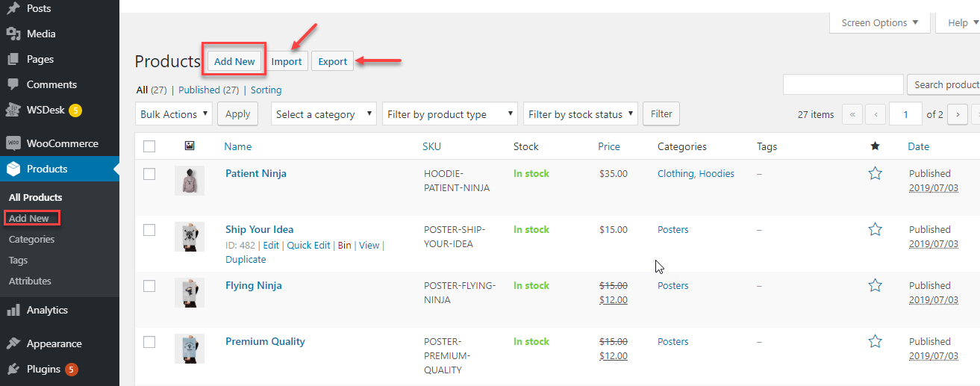980x386 pixels.
Task: Click the WooCommerce logo icon
Action: click(x=13, y=143)
